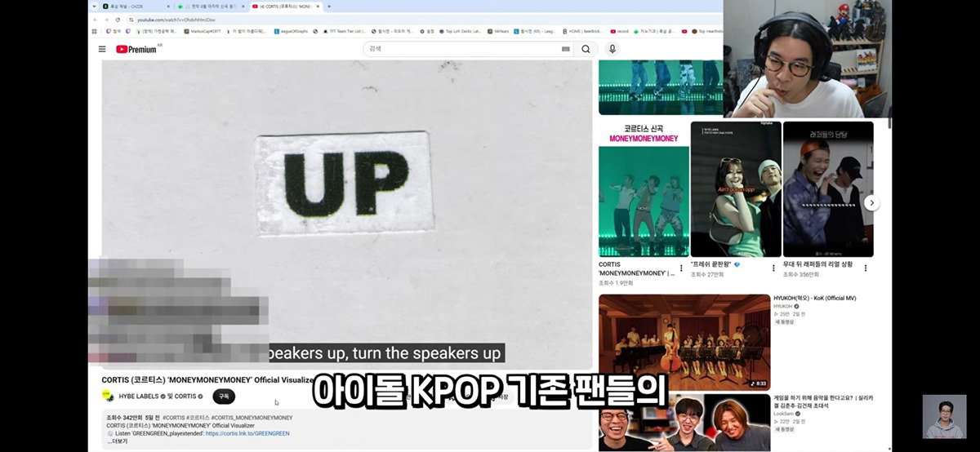980x452 pixels.
Task: Open a new browser tab with plus
Action: 329,6
